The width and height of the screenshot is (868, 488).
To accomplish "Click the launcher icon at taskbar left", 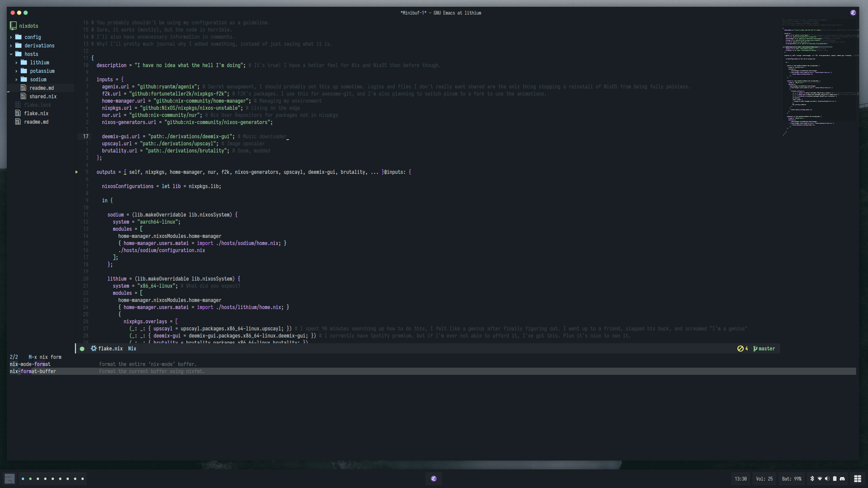I will coord(9,479).
